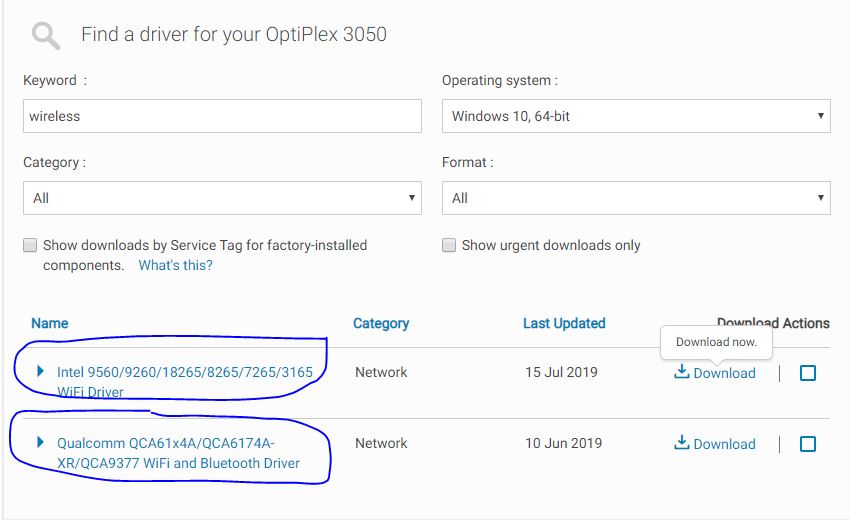
Task: Download the Qualcomm WiFi and Bluetooth Driver
Action: click(724, 444)
